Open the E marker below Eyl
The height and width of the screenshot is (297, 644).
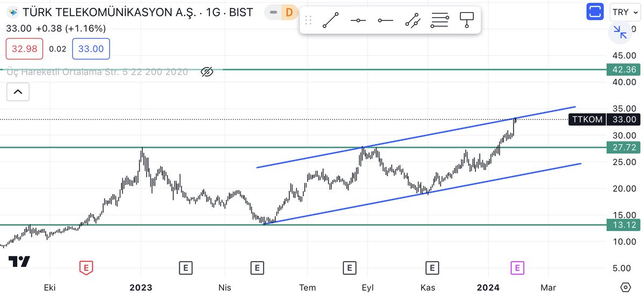pyautogui.click(x=350, y=267)
